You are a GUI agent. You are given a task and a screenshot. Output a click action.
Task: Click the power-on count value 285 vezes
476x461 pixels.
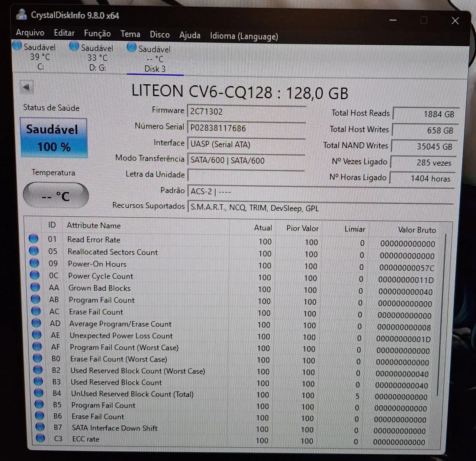(422, 162)
